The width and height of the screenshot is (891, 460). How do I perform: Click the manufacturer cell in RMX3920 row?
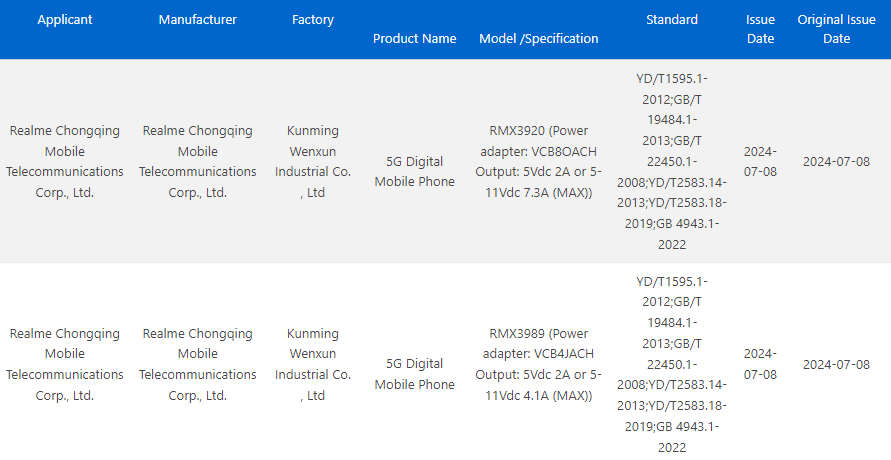coord(197,161)
